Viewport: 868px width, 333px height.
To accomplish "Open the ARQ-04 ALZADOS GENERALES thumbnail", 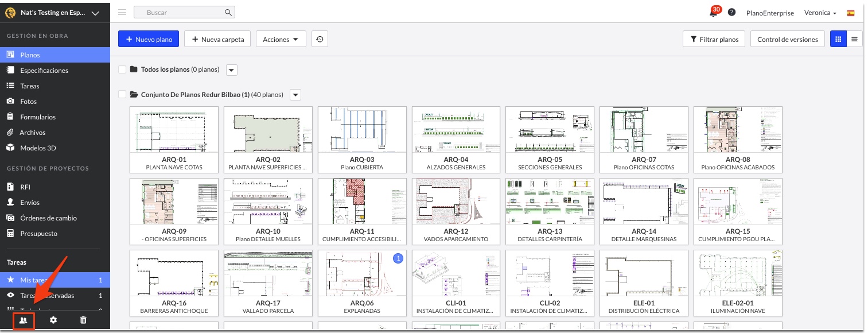I will (456, 139).
